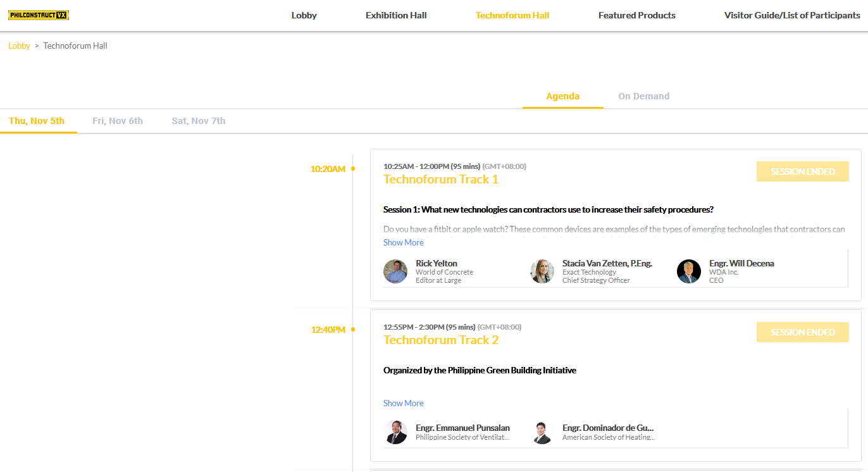Expand Show More for Track 2 description
Image resolution: width=868 pixels, height=472 pixels.
pyautogui.click(x=404, y=403)
